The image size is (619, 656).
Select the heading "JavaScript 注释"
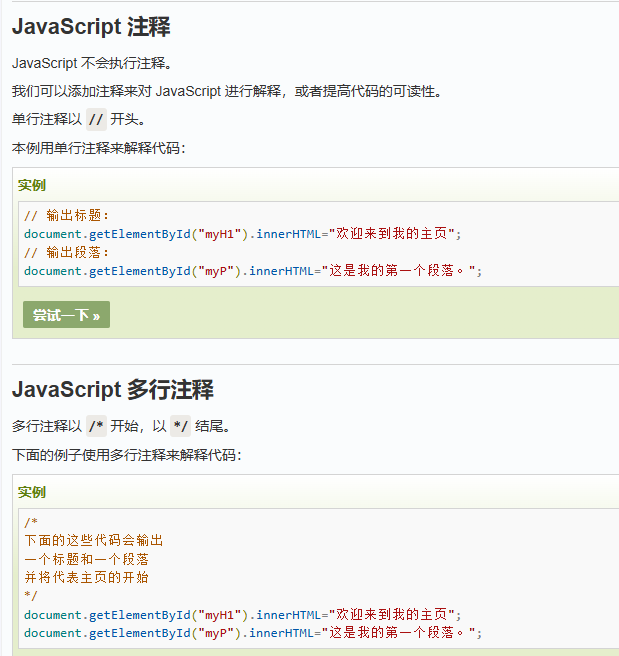(x=91, y=27)
